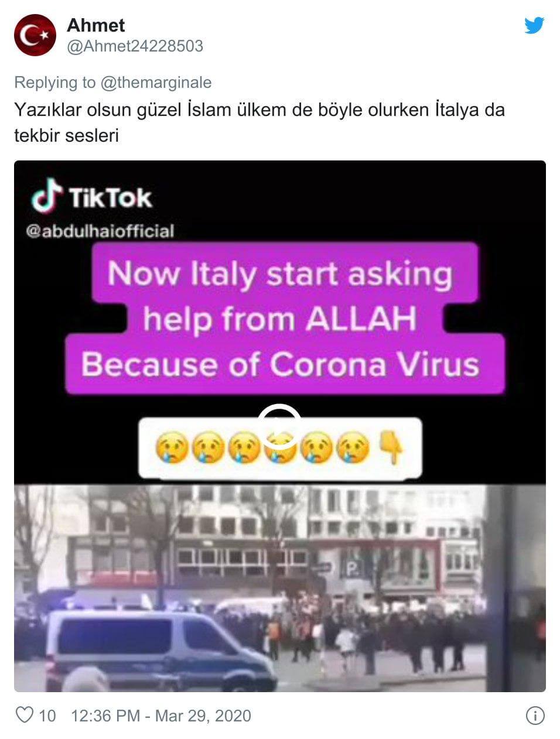Click the TikTok logo in the video
The height and width of the screenshot is (739, 560).
coord(91,197)
